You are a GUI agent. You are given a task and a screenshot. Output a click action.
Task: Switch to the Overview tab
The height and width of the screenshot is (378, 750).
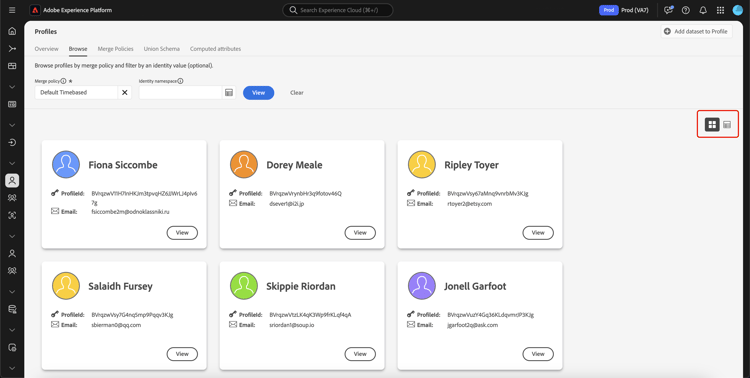point(46,49)
